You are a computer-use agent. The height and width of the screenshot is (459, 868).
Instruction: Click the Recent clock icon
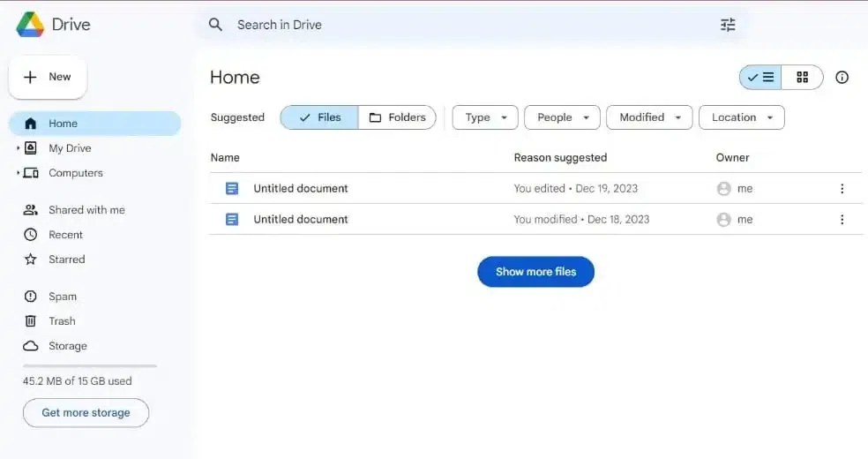tap(31, 235)
